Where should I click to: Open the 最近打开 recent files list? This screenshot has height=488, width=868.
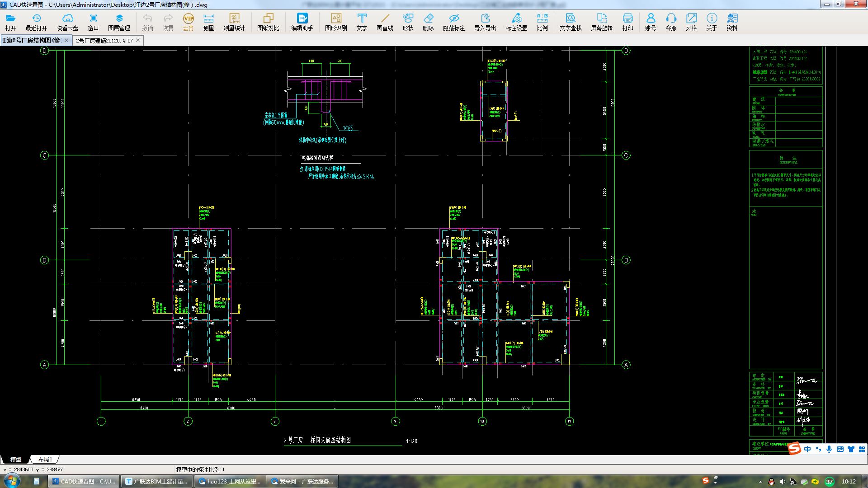pyautogui.click(x=36, y=22)
